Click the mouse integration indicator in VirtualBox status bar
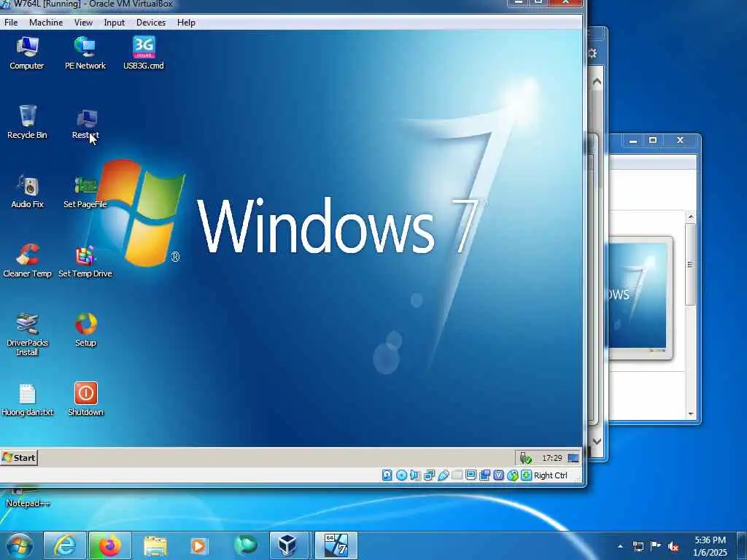Viewport: 747px width, 560px height. pos(513,475)
